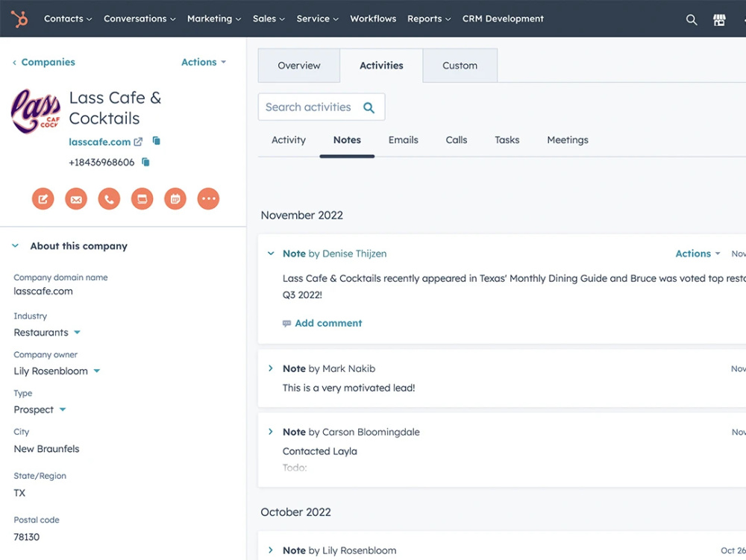
Task: Open the company Actions dropdown in sidebar
Action: pos(204,63)
